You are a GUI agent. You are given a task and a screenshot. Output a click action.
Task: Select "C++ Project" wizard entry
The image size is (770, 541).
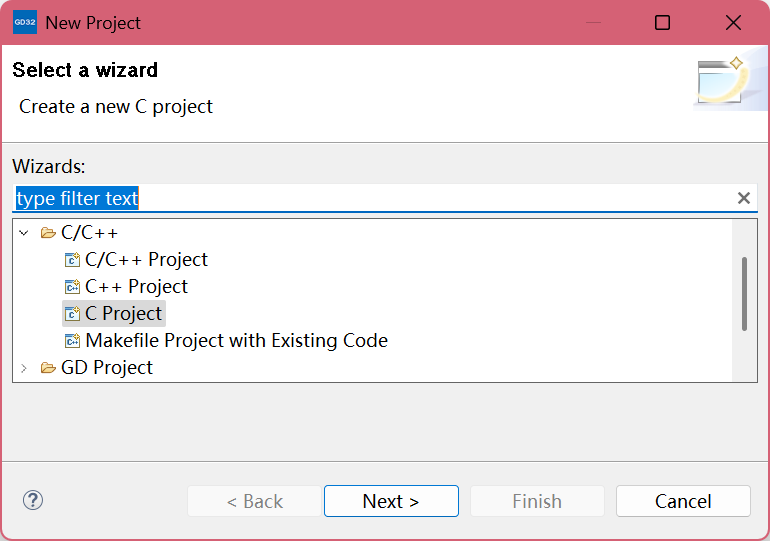tap(136, 287)
